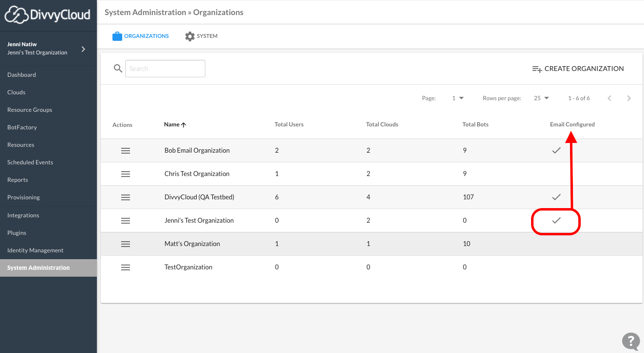
Task: Switch to the System tab
Action: pyautogui.click(x=202, y=36)
